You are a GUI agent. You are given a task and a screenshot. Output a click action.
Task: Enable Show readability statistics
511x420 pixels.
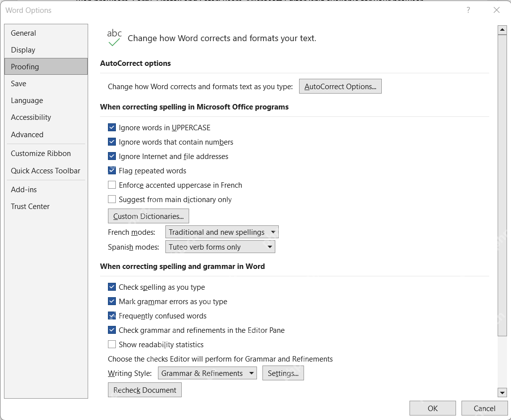[112, 344]
